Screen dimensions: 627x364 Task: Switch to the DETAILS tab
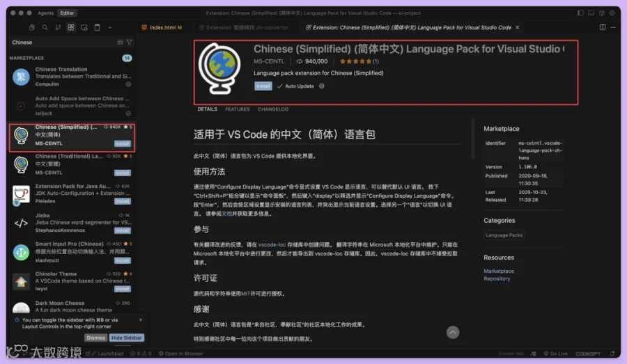pos(207,109)
